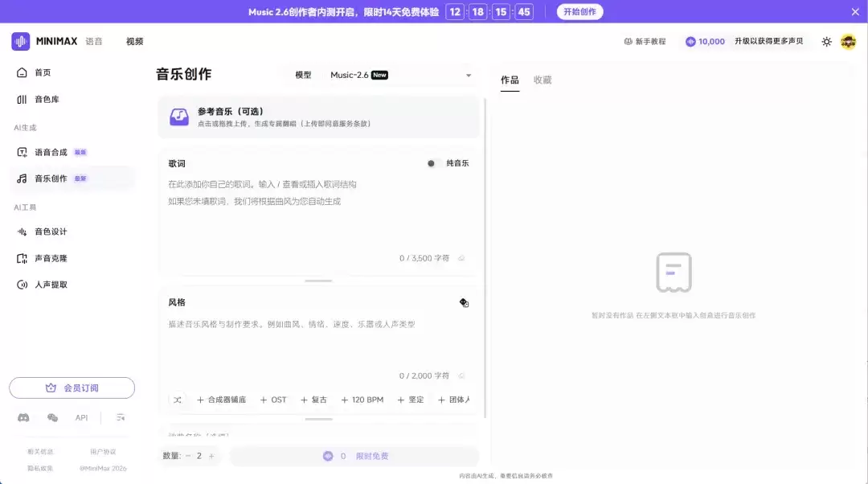Click the resize handle below style box
Viewport: 868px width, 484px height.
tap(318, 419)
